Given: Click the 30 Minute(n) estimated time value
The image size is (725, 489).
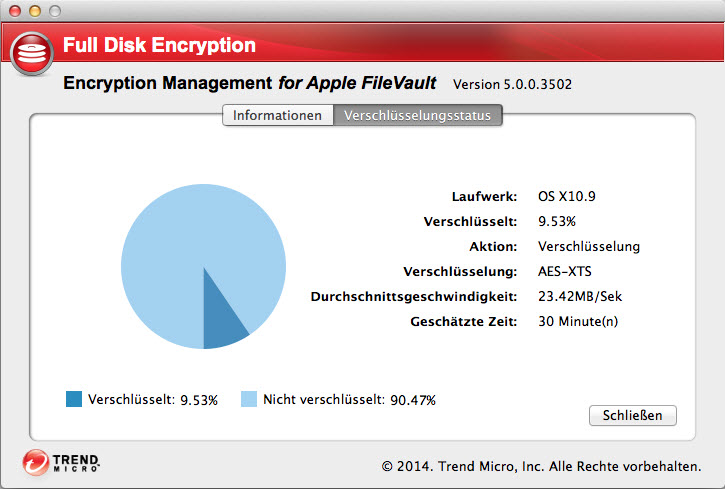Looking at the screenshot, I should pos(578,321).
